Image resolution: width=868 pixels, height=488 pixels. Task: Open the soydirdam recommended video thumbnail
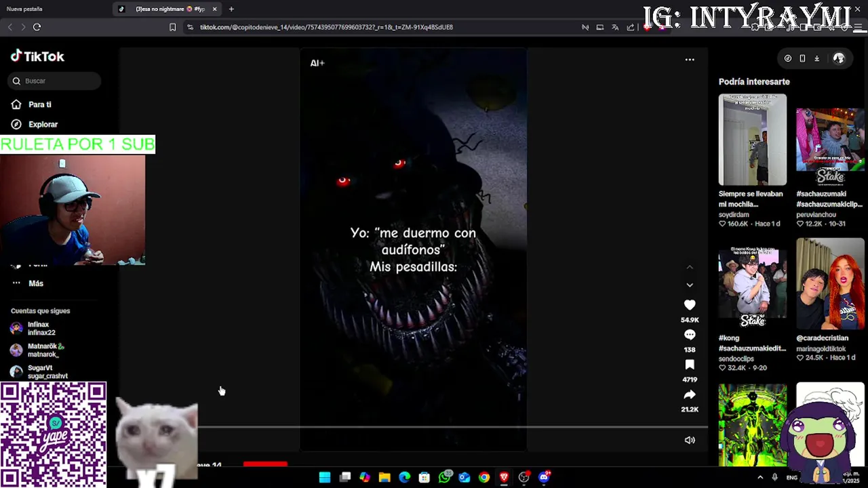(x=753, y=140)
